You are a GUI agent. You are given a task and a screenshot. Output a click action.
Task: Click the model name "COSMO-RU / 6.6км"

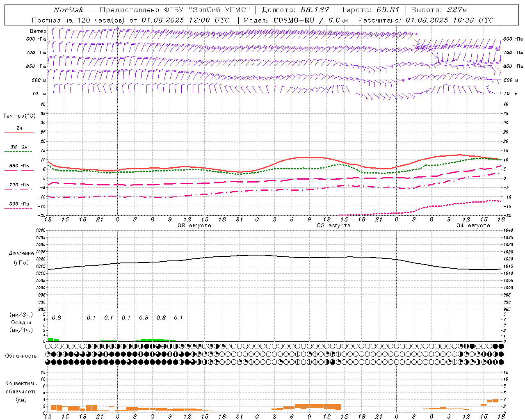(x=311, y=20)
